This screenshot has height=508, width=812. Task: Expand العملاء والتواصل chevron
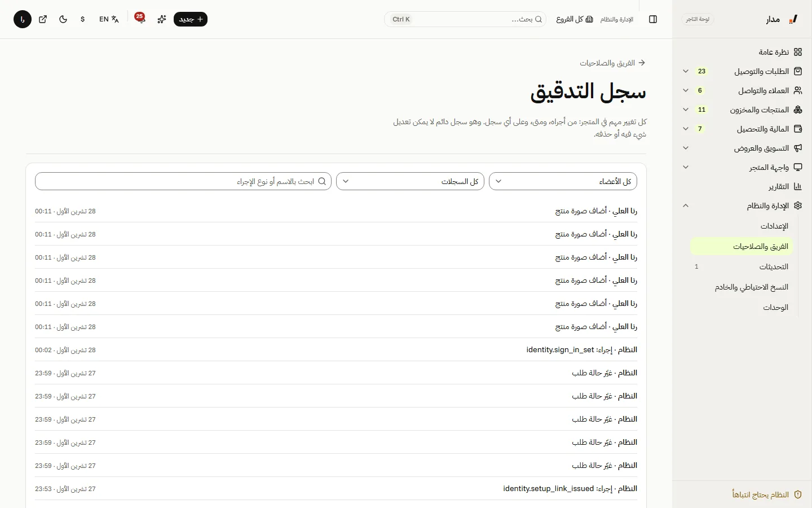(x=686, y=90)
